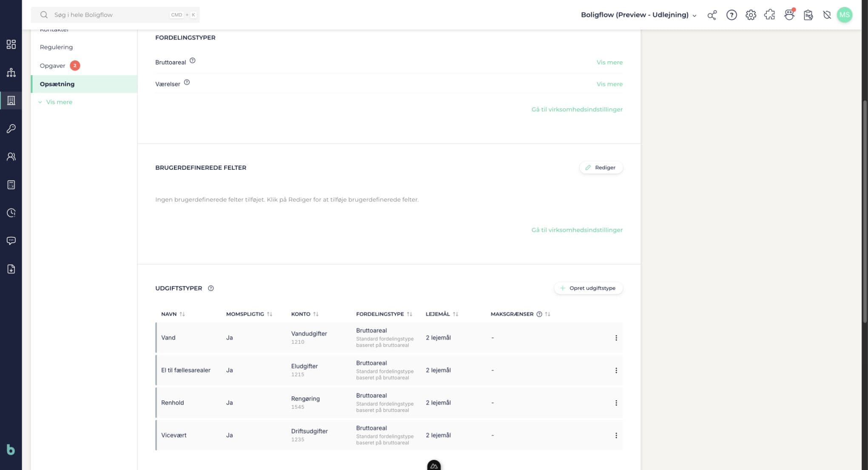This screenshot has width=868, height=470.
Task: Open the clock reports sidebar icon
Action: [11, 213]
